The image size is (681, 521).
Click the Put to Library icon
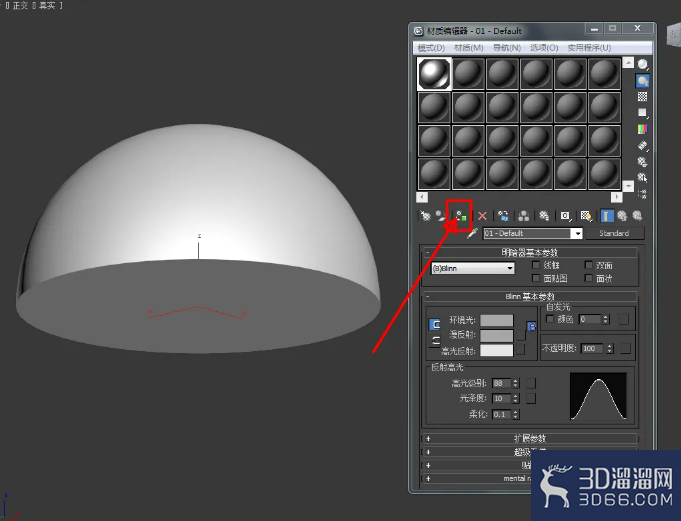pyautogui.click(x=544, y=216)
